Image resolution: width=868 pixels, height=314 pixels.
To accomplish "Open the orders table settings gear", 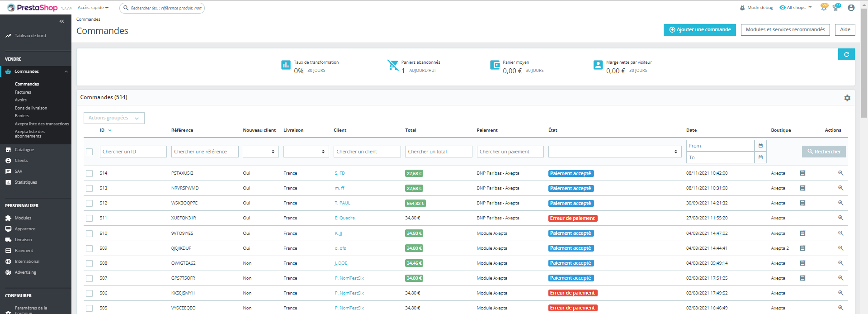I will click(x=847, y=98).
